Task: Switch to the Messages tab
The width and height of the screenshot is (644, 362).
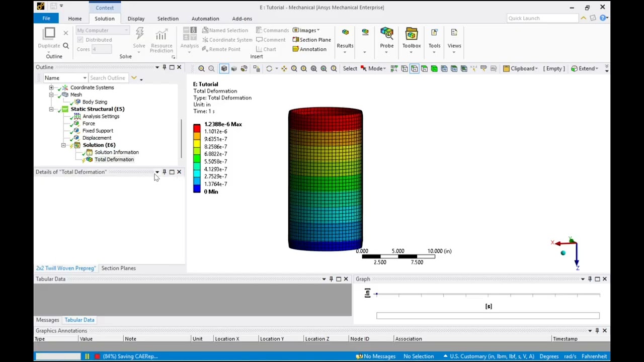Action: 48,320
